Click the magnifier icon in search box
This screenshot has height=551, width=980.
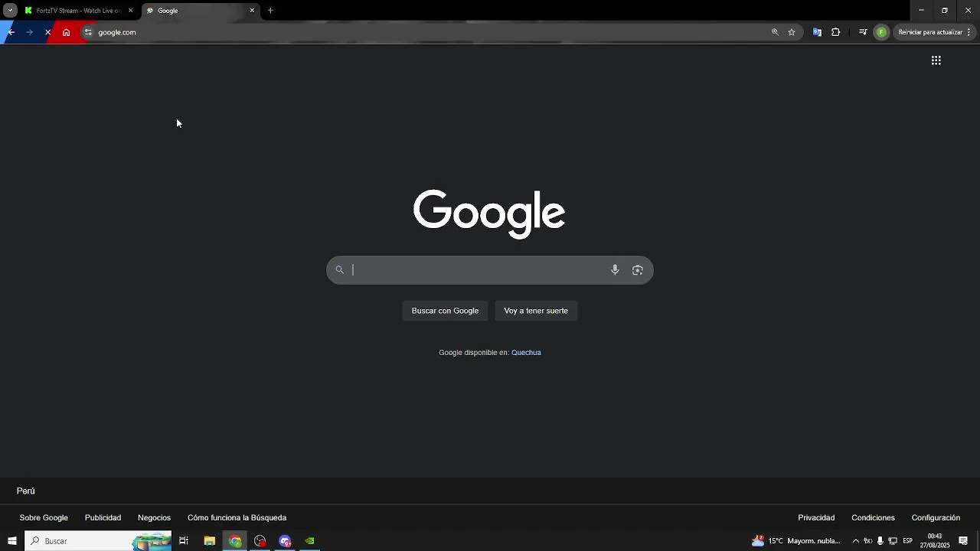tap(339, 269)
